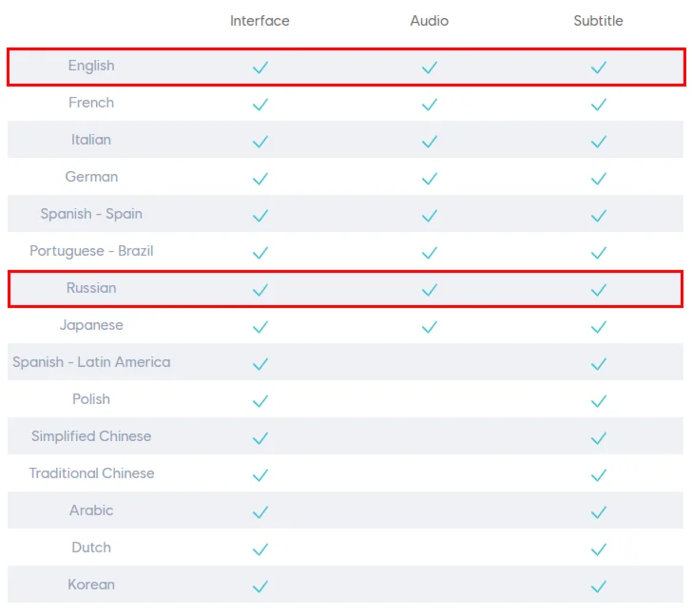Click the French Audio checkmark
The height and width of the screenshot is (616, 692).
tap(430, 105)
